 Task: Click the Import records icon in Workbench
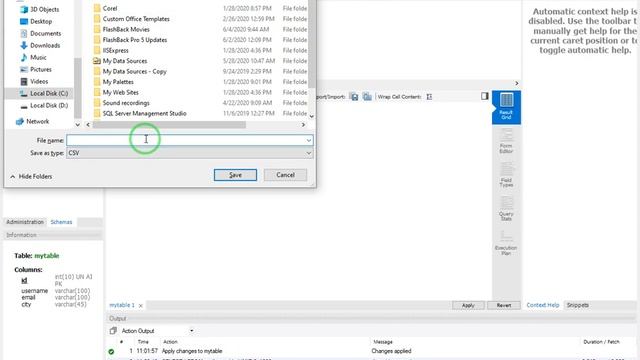[367, 97]
